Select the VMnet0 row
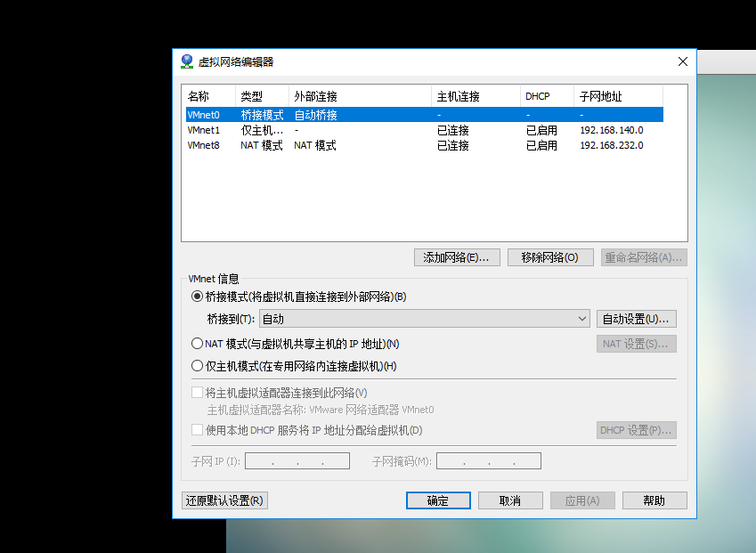 [425, 115]
